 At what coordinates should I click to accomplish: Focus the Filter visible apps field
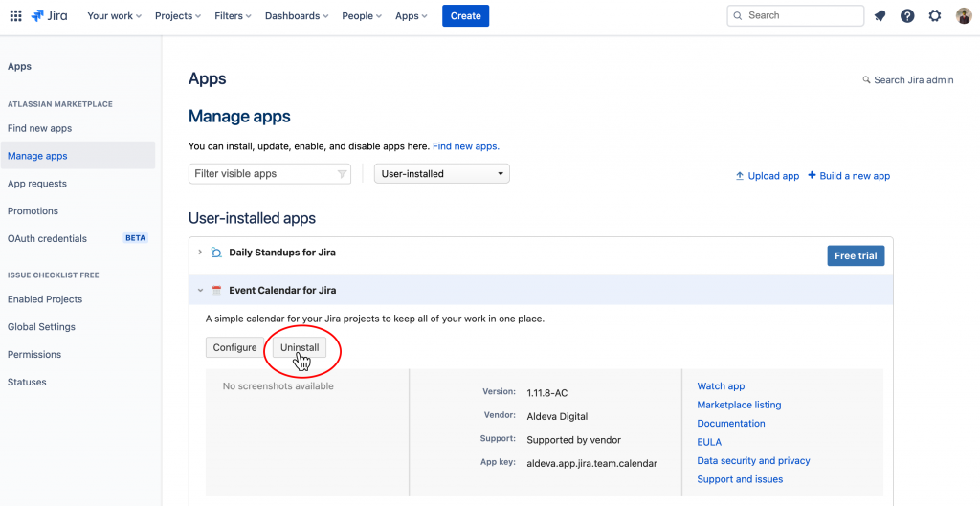click(269, 174)
